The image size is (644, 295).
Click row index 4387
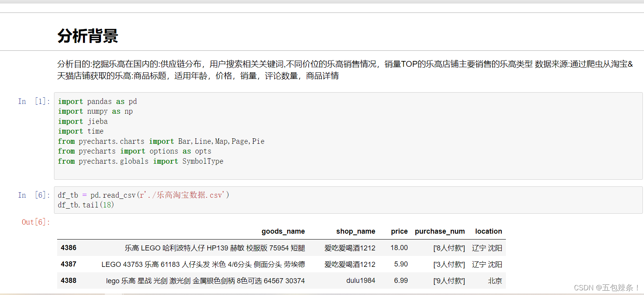68,264
